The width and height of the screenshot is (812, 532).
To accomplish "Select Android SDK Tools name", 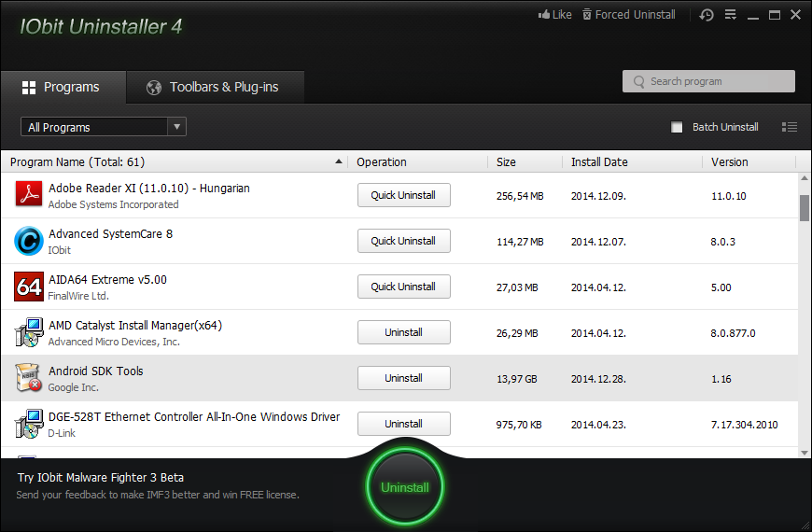I will 96,371.
